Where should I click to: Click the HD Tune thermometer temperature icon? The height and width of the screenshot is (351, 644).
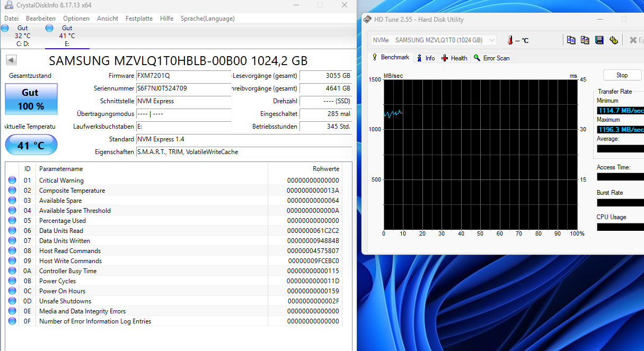coord(510,40)
